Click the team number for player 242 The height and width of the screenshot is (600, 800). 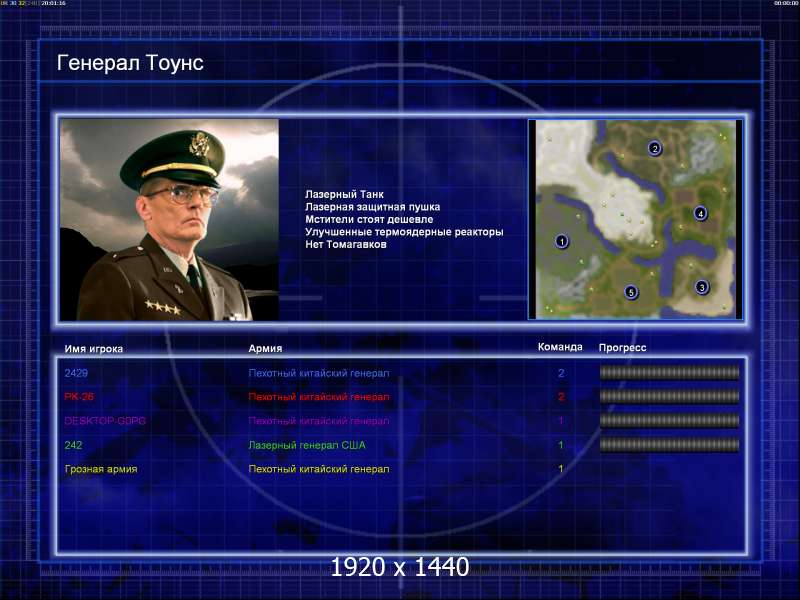click(x=561, y=445)
